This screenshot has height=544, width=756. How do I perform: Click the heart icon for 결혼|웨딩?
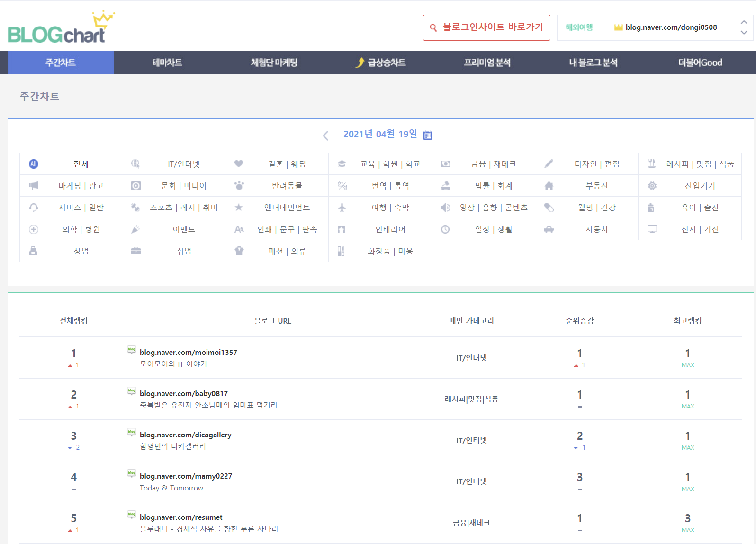[x=239, y=164]
